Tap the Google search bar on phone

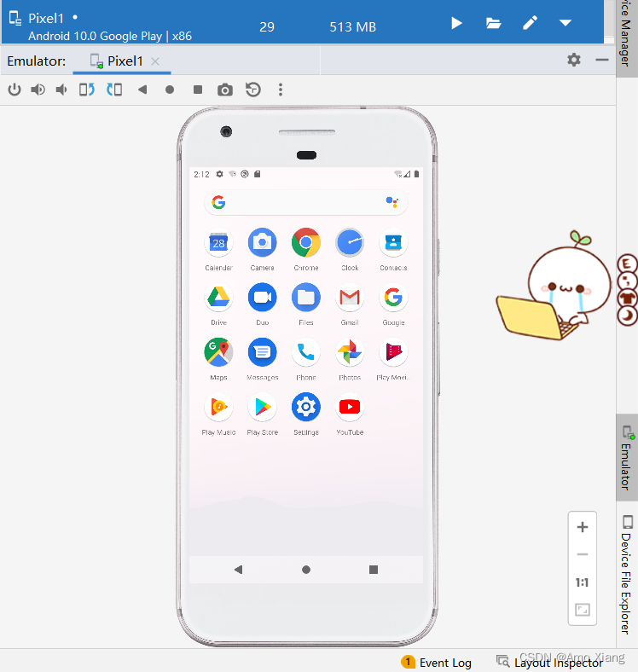pyautogui.click(x=305, y=202)
